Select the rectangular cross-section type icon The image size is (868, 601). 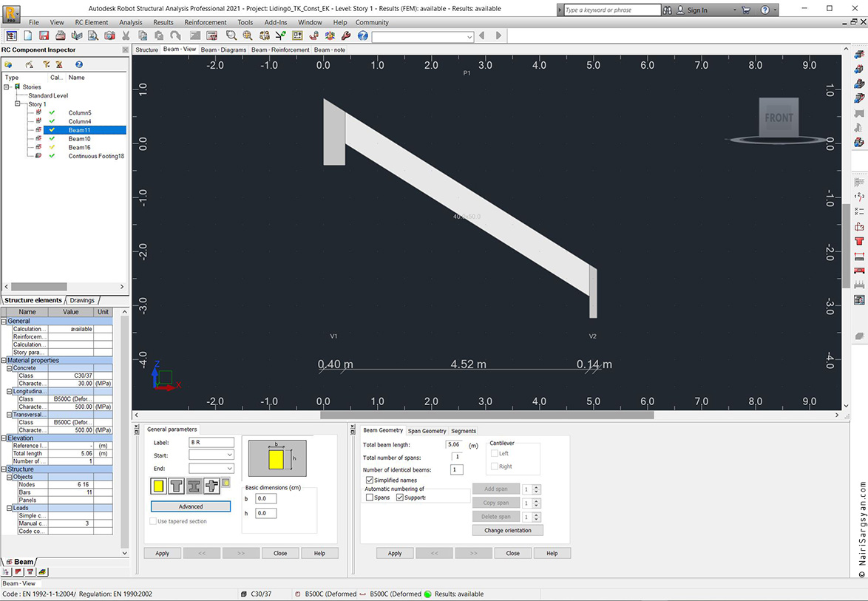tap(158, 486)
